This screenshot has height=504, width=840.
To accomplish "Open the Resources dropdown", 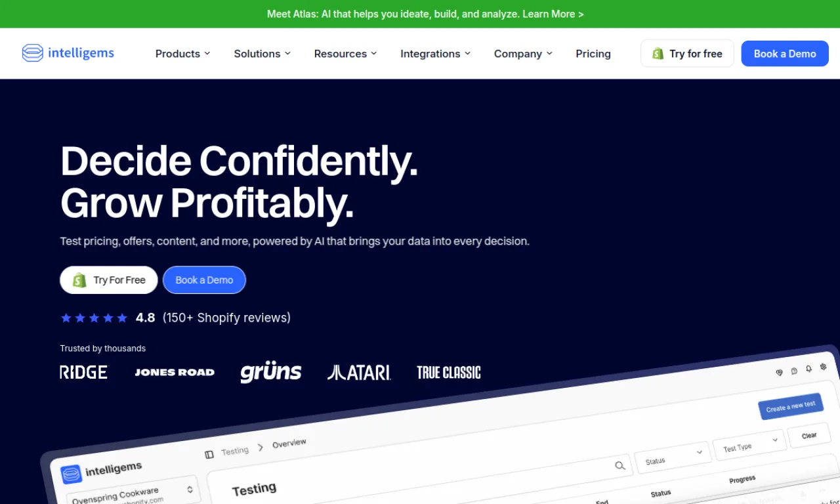I will tap(345, 54).
